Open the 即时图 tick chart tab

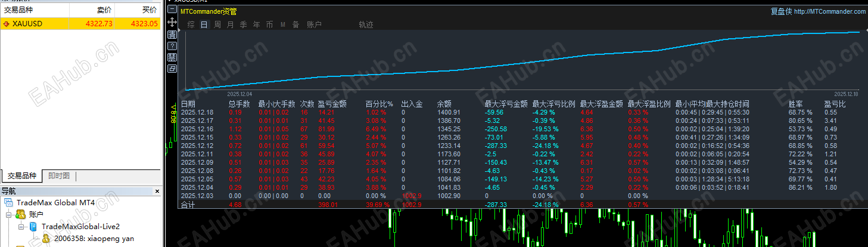(x=59, y=176)
